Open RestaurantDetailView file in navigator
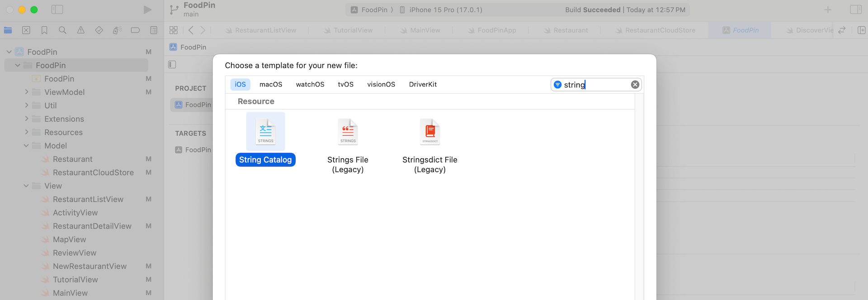 pos(92,226)
